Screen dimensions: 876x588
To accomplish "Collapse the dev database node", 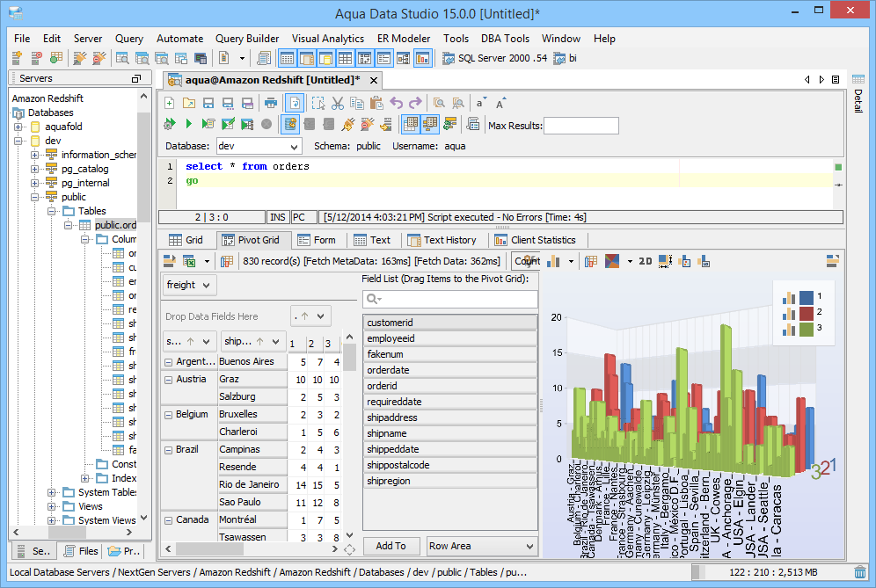I will click(18, 141).
